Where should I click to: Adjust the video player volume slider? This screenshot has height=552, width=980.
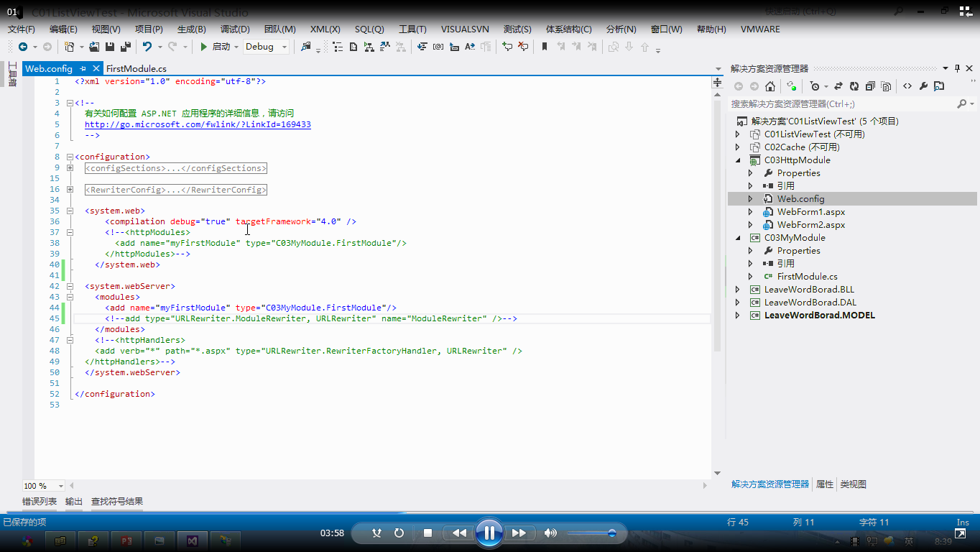point(591,533)
